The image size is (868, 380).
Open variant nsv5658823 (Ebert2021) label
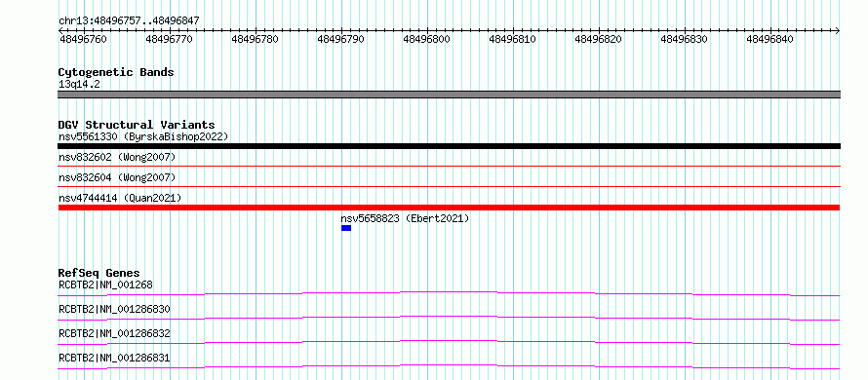[x=405, y=218]
